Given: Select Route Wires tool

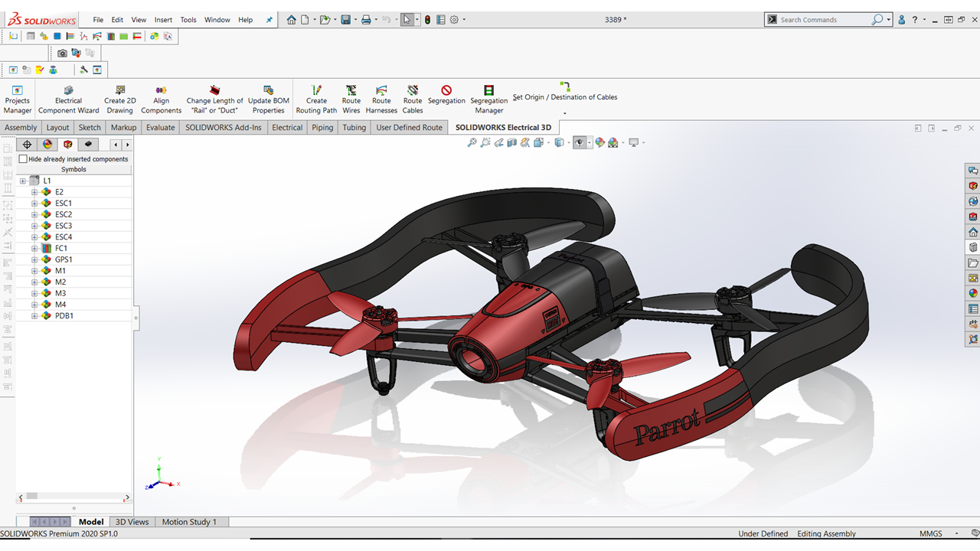Looking at the screenshot, I should 351,99.
